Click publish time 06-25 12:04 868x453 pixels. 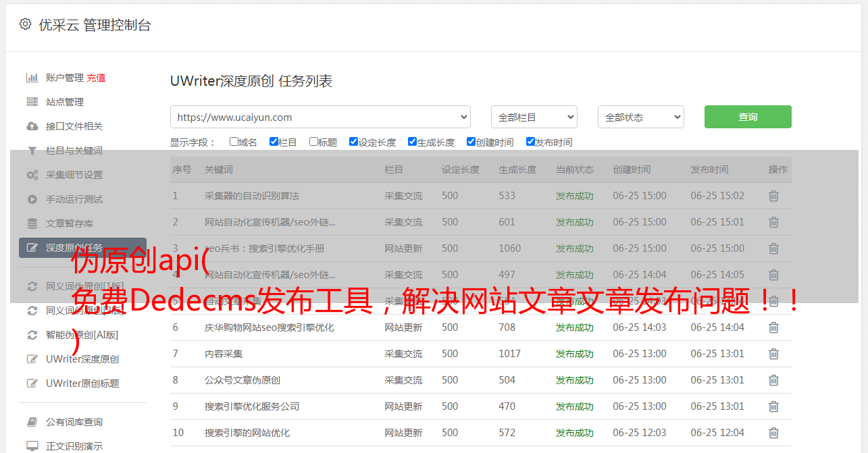tap(717, 433)
